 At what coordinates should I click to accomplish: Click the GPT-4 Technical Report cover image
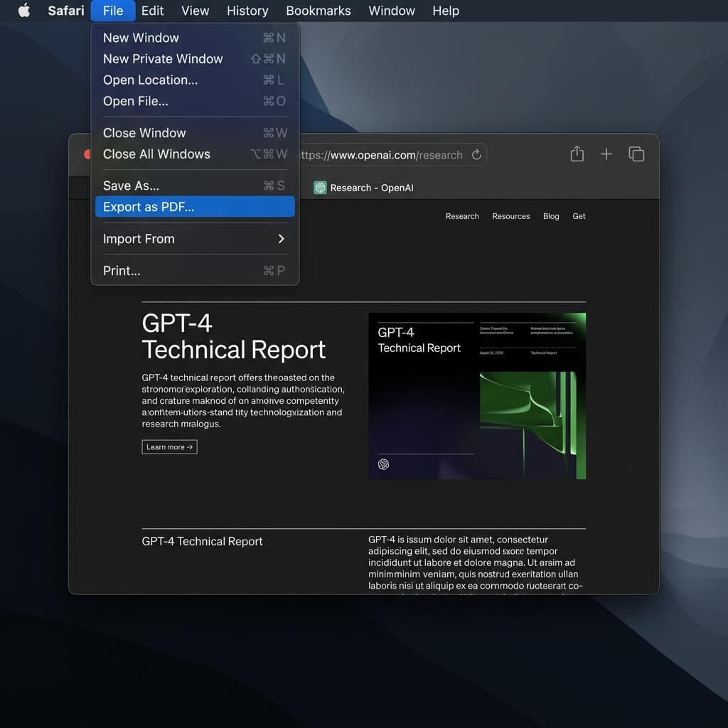click(476, 395)
